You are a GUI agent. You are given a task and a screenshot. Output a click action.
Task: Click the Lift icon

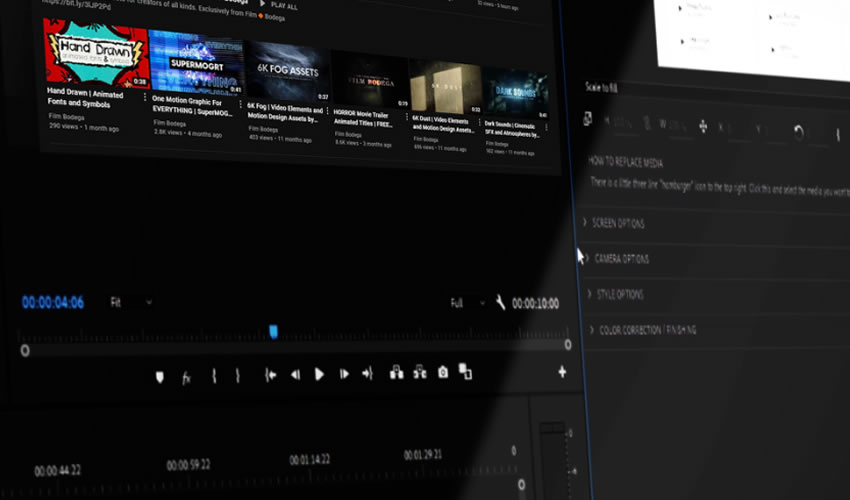[x=396, y=373]
